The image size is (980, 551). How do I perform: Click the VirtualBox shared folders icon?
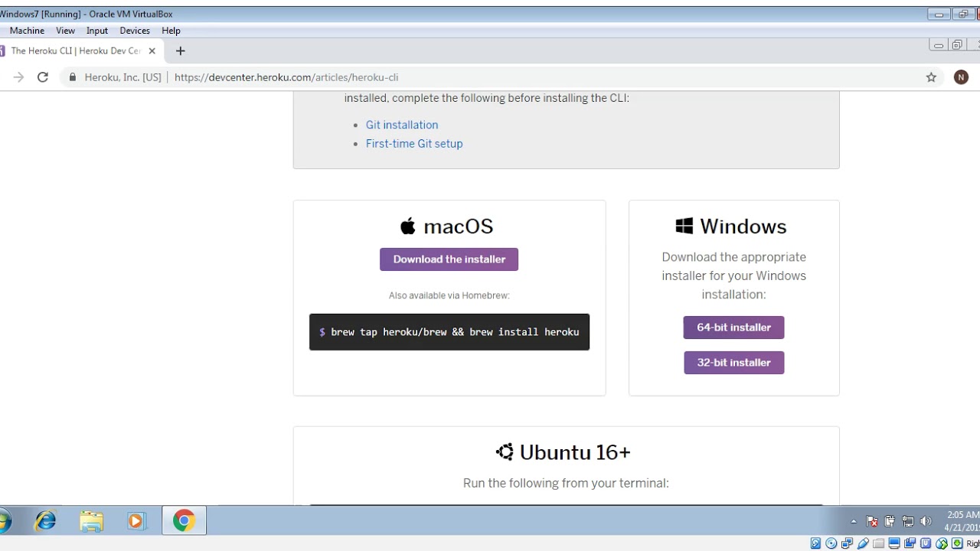[x=878, y=543]
